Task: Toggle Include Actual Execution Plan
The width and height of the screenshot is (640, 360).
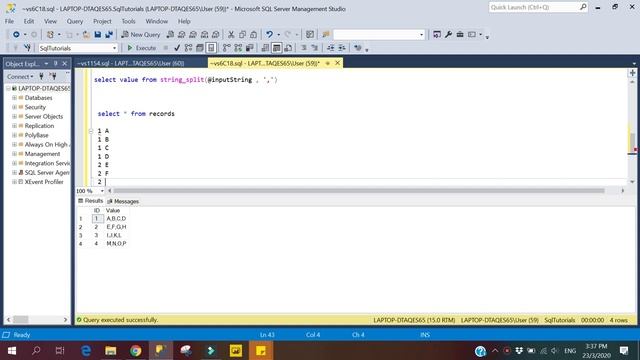Action: click(x=227, y=48)
